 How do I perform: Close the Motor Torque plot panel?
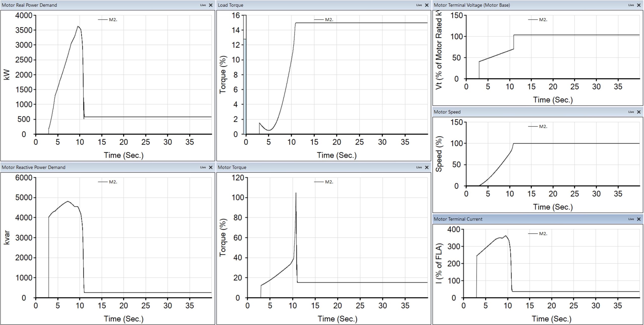coord(426,167)
